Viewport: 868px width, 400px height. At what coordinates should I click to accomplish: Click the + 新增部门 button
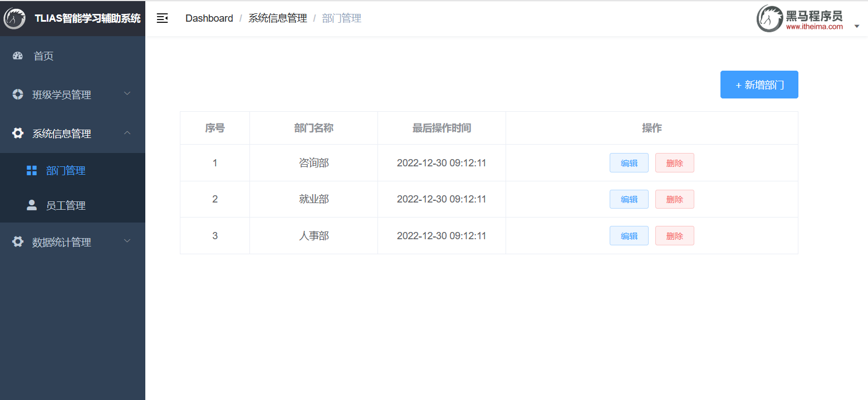coord(759,85)
